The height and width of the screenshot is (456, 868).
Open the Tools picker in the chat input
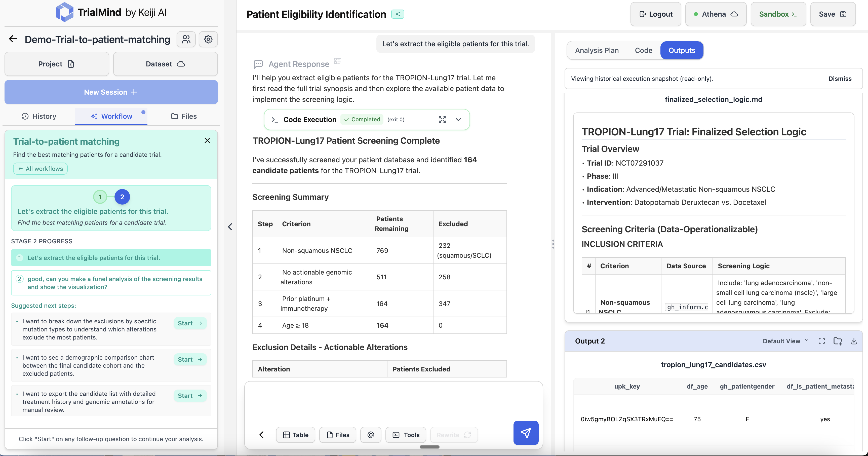405,434
